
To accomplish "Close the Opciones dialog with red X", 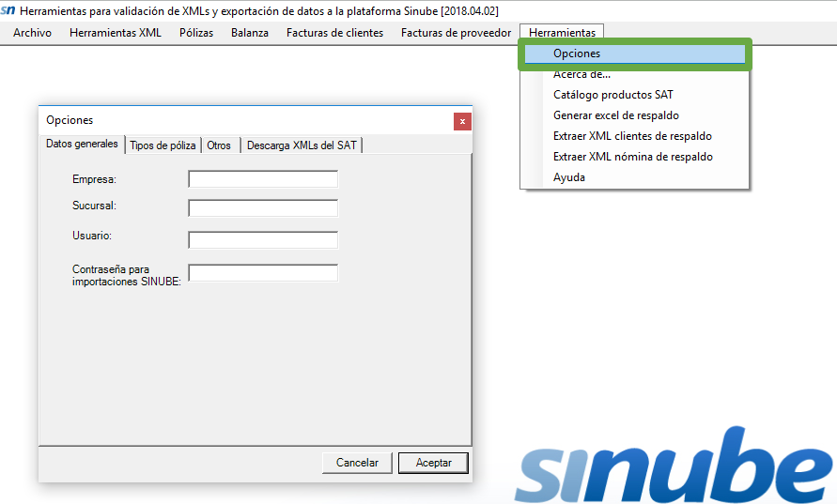I will coord(461,121).
